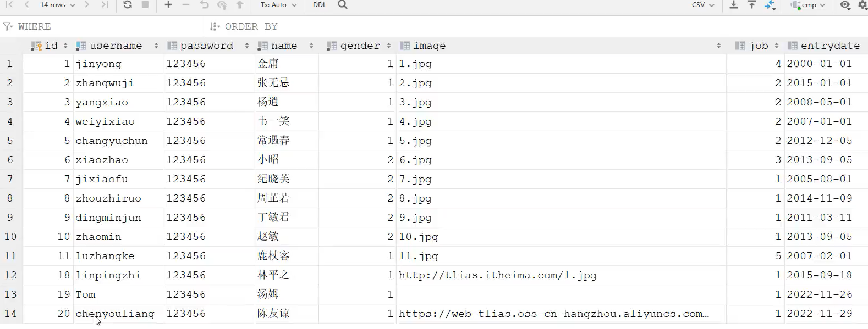Image resolution: width=868 pixels, height=329 pixels.
Task: Click the Stop query square icon
Action: (145, 5)
